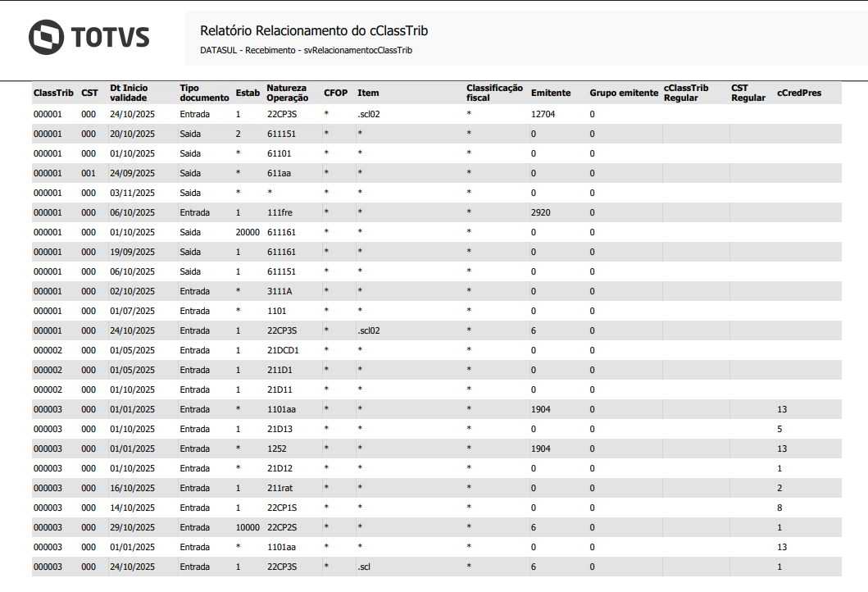Click Emitente 1904 in the 1252 row
Screen dimensions: 868x592
tap(541, 449)
